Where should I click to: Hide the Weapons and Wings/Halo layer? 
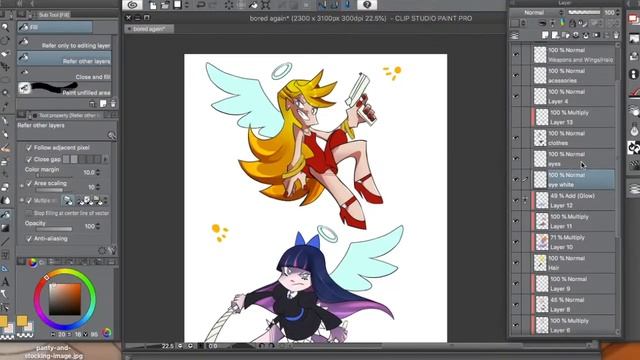point(516,55)
